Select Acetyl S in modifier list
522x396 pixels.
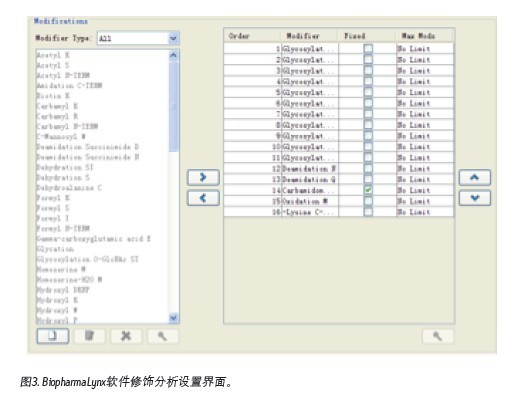coord(53,65)
